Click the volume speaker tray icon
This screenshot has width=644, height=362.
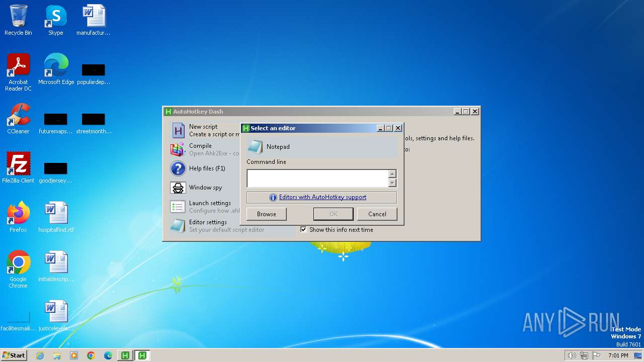[x=572, y=355]
